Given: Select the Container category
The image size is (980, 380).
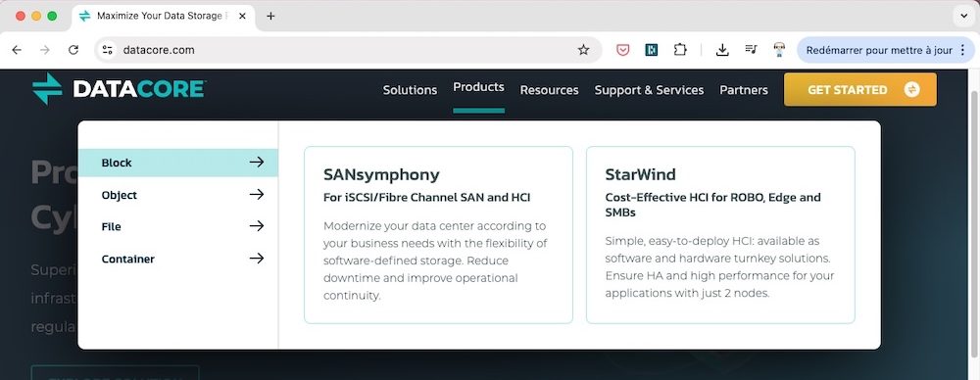Looking at the screenshot, I should tap(178, 259).
